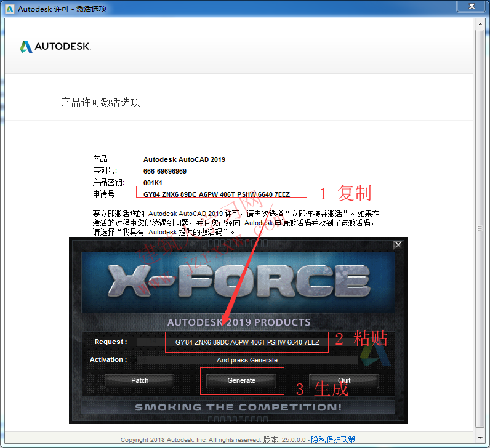Close the X-Force keygen window

(x=398, y=245)
